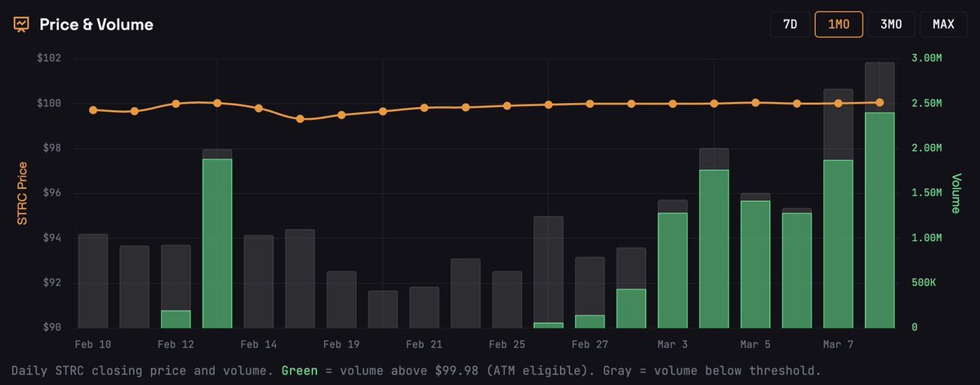Click the tallest green volume bar at far right
Image resolution: width=980 pixels, height=385 pixels.
pyautogui.click(x=880, y=221)
